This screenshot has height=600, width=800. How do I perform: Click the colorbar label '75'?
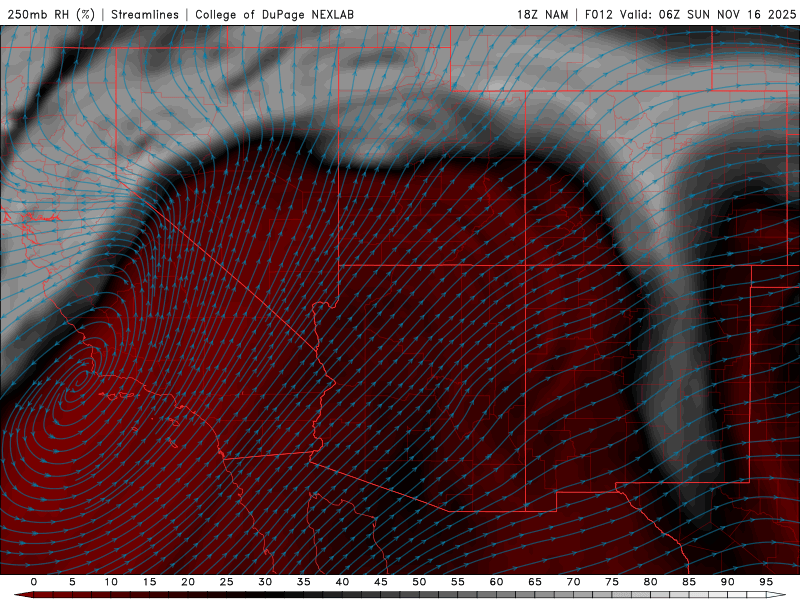pos(612,582)
